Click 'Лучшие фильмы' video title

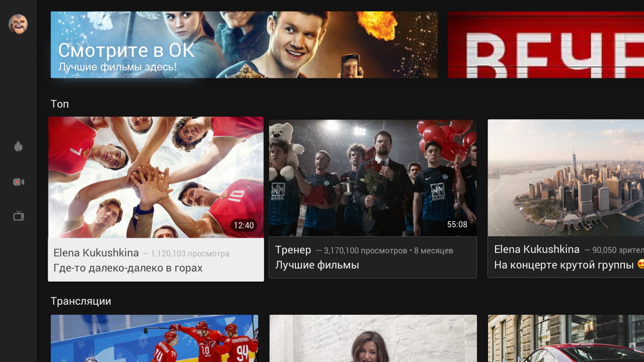tap(317, 265)
